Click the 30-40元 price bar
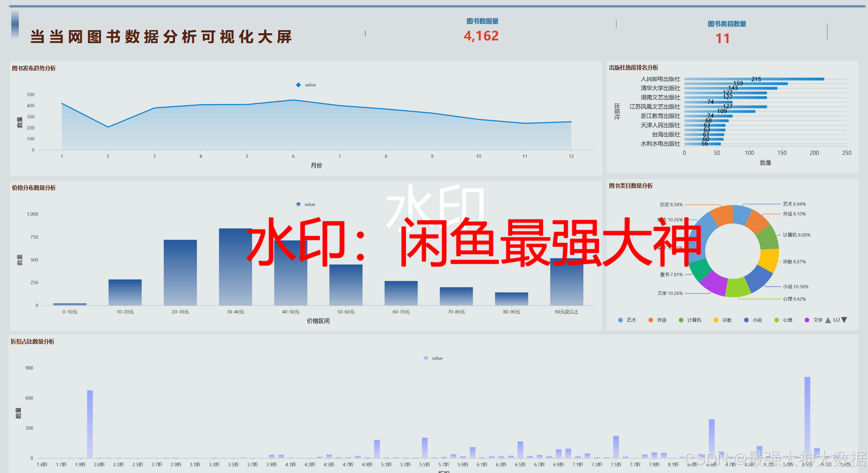The image size is (868, 473). 235,267
